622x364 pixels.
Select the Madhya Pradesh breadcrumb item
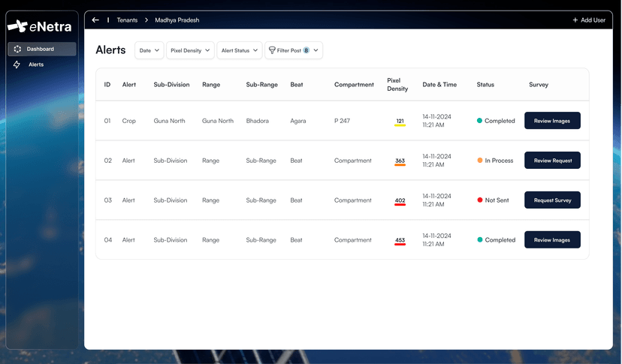[x=177, y=20]
